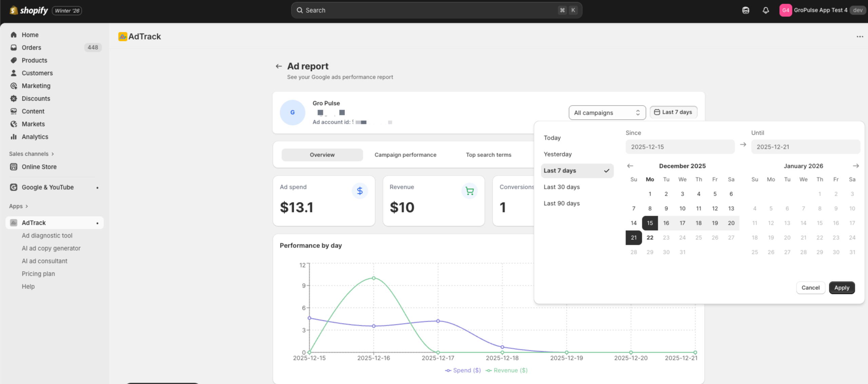Choose the Yesterday date preset
This screenshot has height=384, width=868.
(x=557, y=154)
